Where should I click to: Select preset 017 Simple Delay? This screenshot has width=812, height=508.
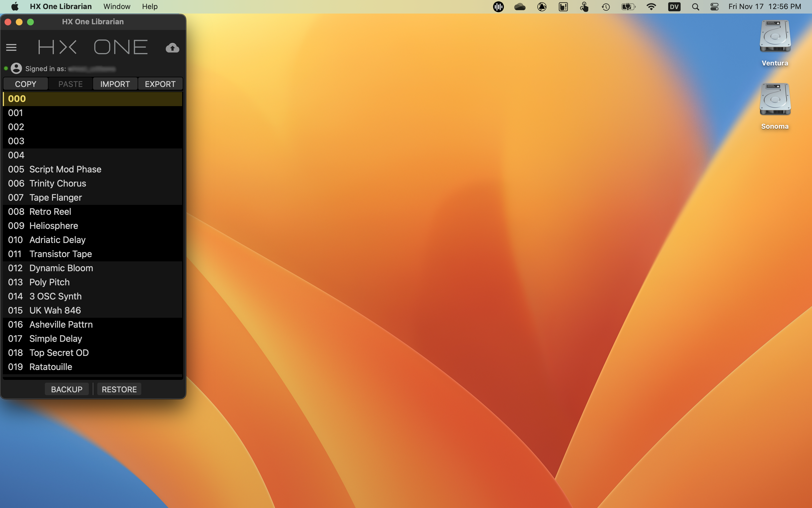92,339
